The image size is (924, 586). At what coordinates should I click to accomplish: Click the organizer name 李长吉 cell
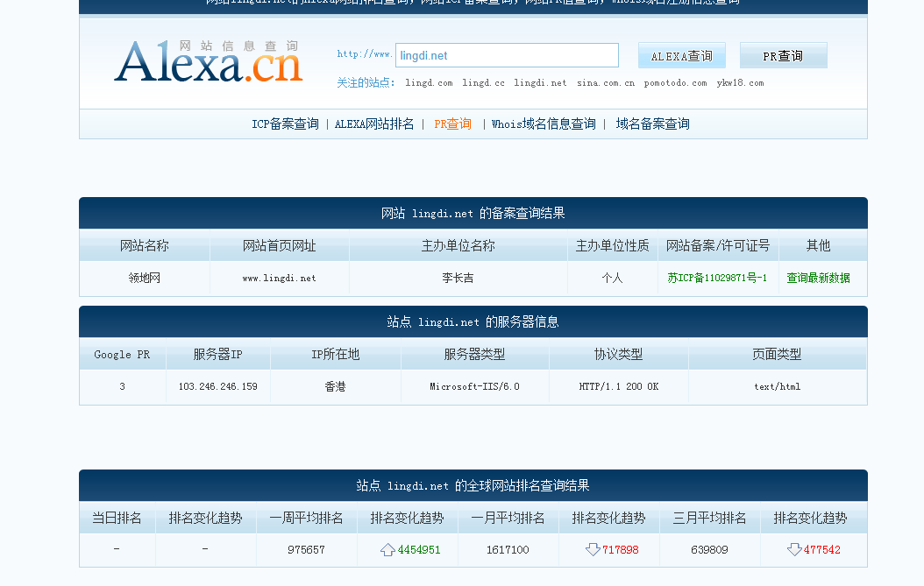(x=458, y=278)
